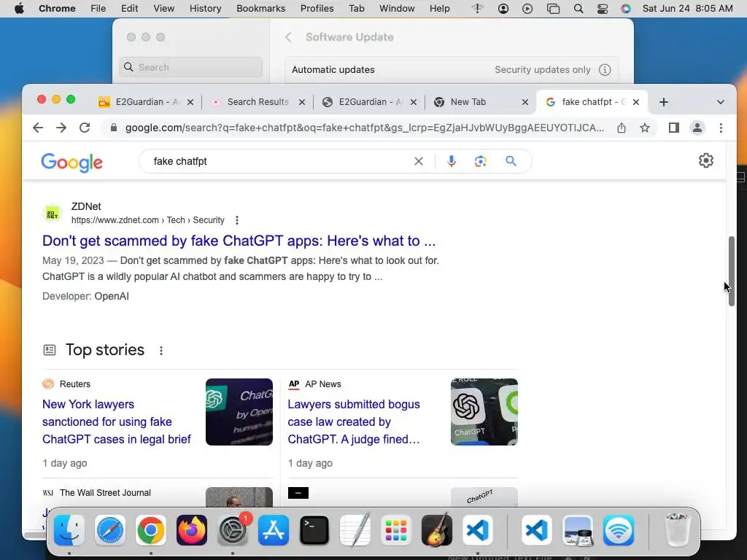
Task: Click 'Developer: OpenAI' text
Action: [86, 296]
